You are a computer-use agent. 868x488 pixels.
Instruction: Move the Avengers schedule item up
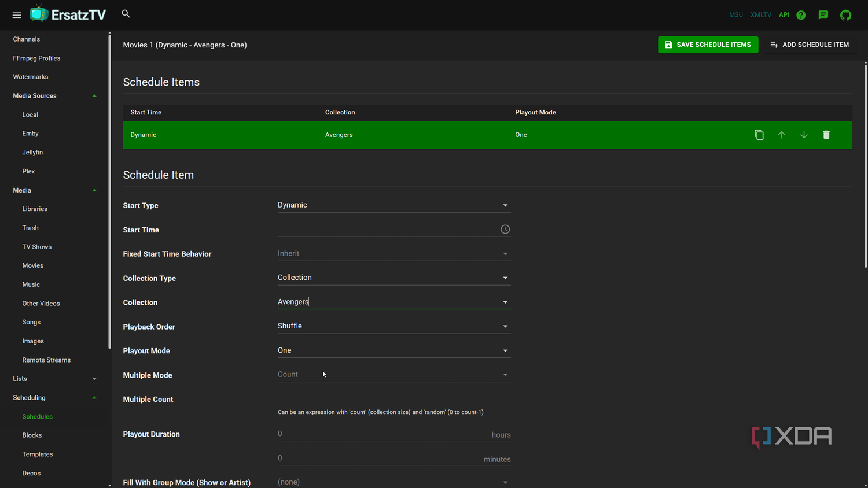pyautogui.click(x=782, y=135)
